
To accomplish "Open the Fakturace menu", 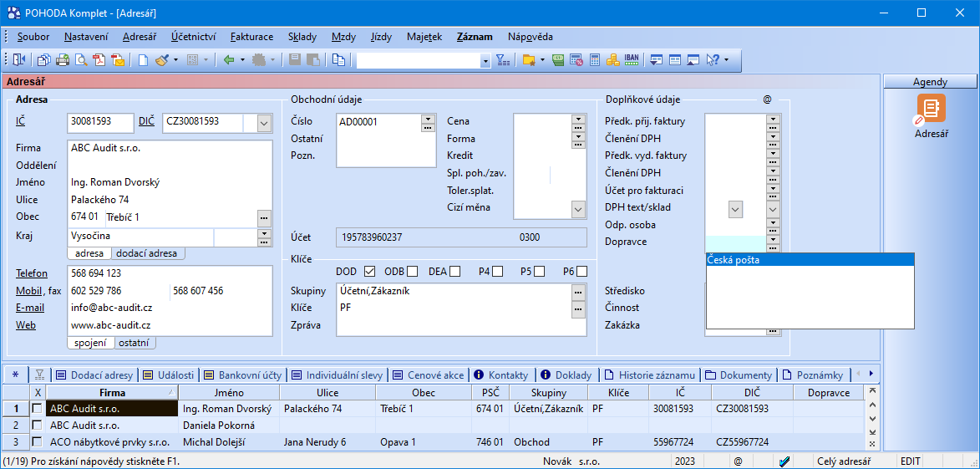I will [x=251, y=36].
